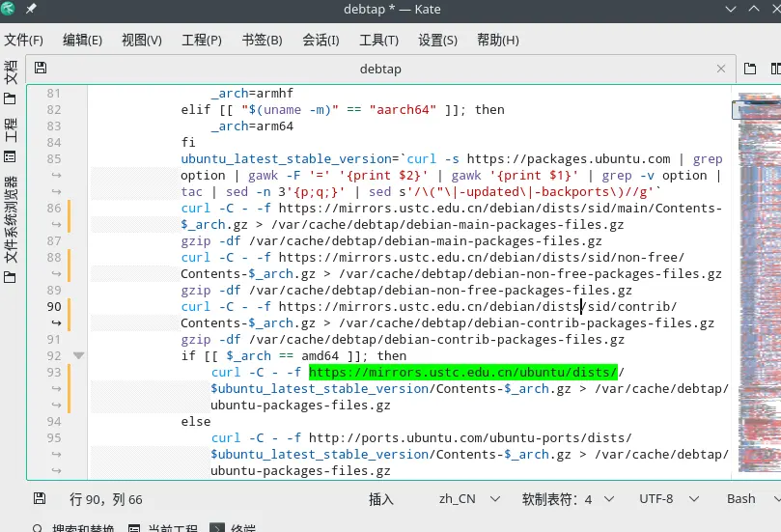Click the save icon in the status bar

(x=40, y=499)
